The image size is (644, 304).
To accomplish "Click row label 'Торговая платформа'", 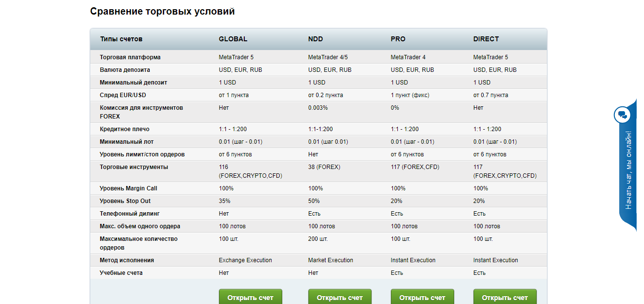I will tap(130, 57).
